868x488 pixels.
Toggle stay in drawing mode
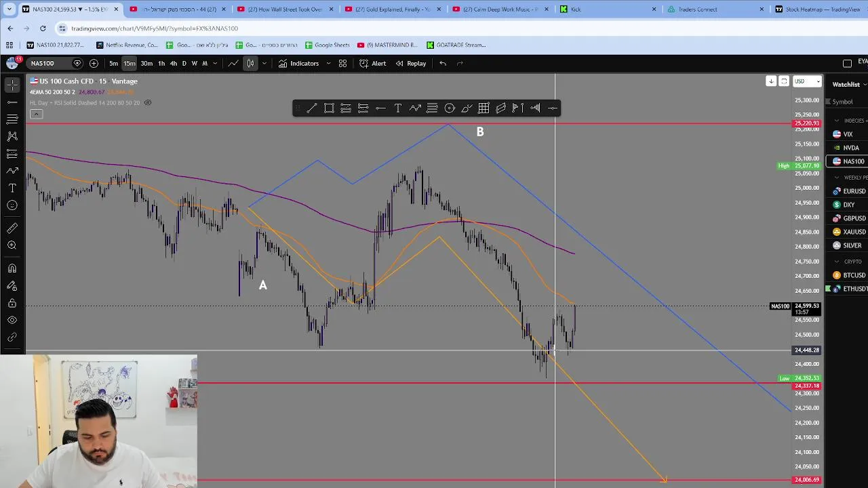[12, 286]
